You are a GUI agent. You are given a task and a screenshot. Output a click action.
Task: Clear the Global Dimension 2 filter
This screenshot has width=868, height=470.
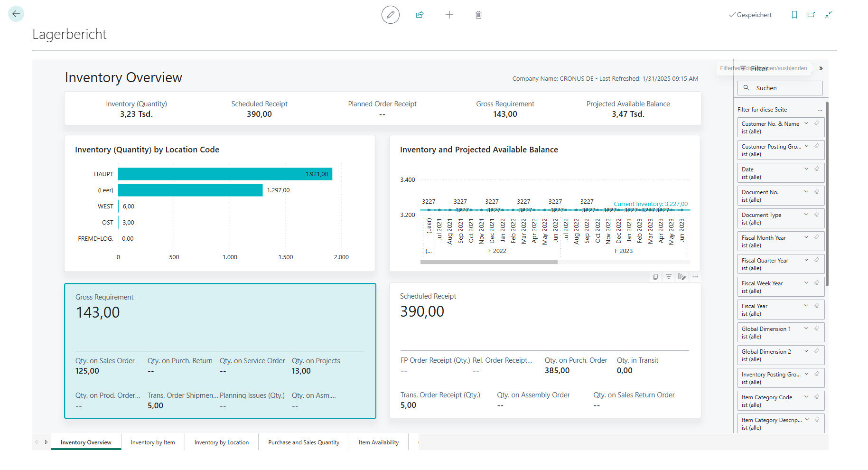coord(817,351)
